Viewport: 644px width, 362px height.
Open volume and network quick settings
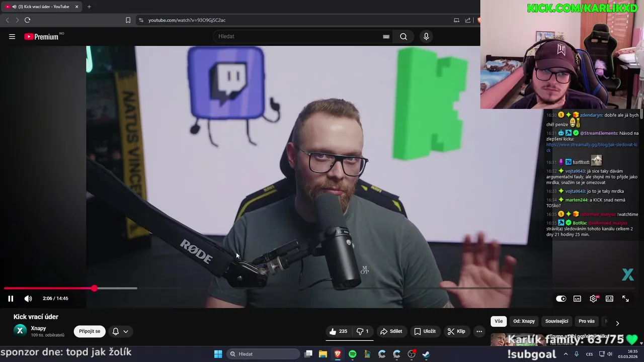pyautogui.click(x=605, y=354)
